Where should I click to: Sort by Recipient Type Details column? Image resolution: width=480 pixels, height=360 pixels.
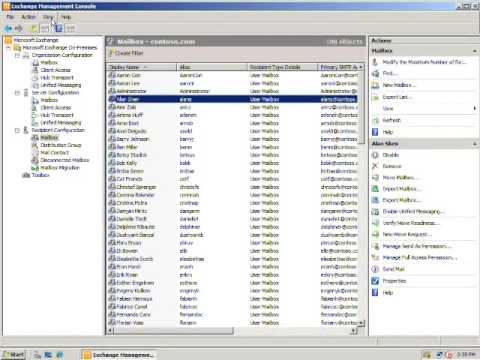pos(282,67)
